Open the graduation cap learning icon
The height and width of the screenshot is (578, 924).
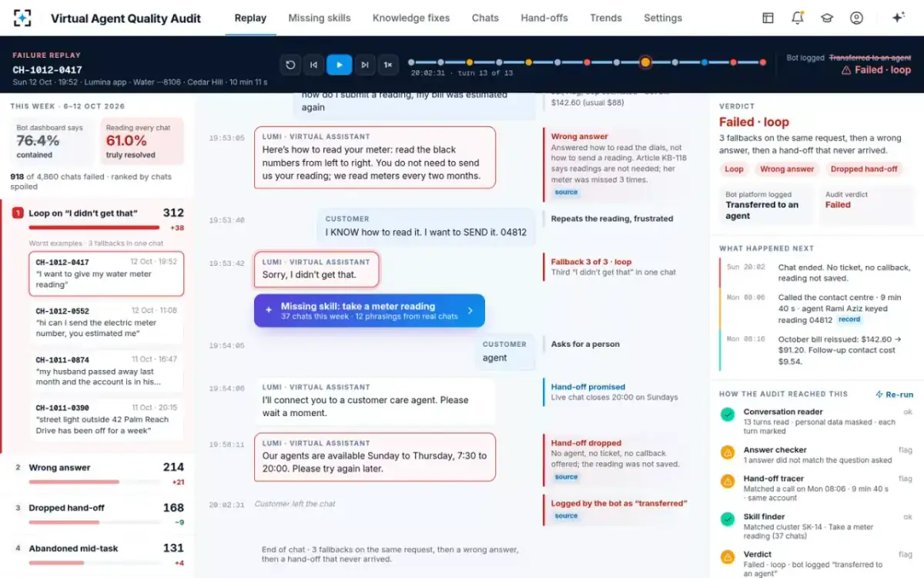pos(827,18)
